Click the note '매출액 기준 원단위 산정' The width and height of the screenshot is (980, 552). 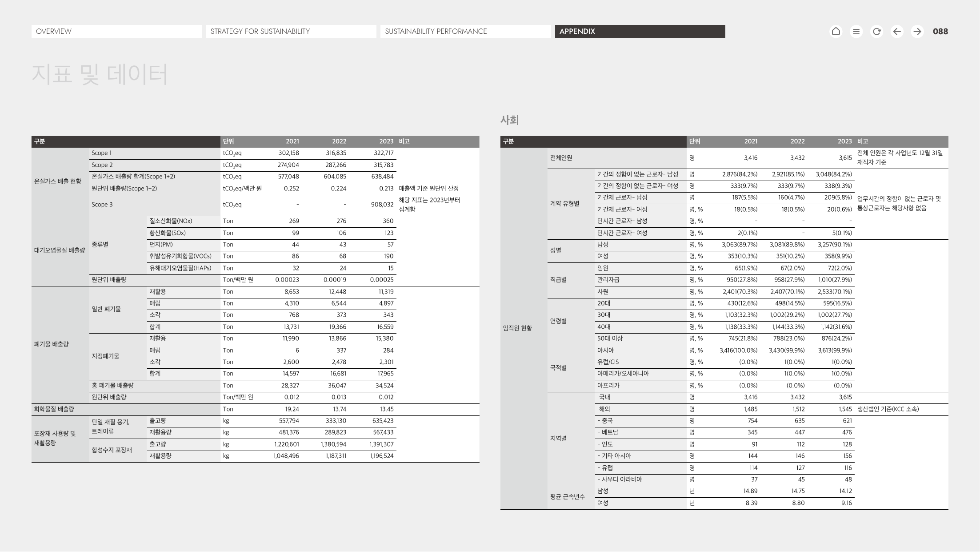click(x=429, y=189)
